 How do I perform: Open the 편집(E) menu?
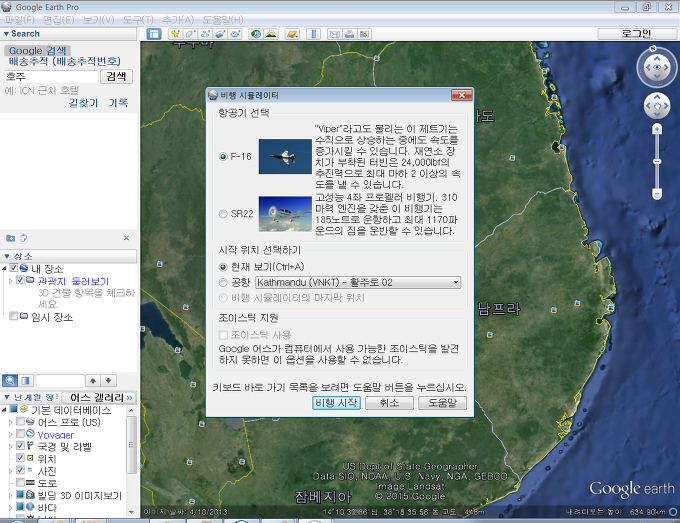click(x=59, y=20)
